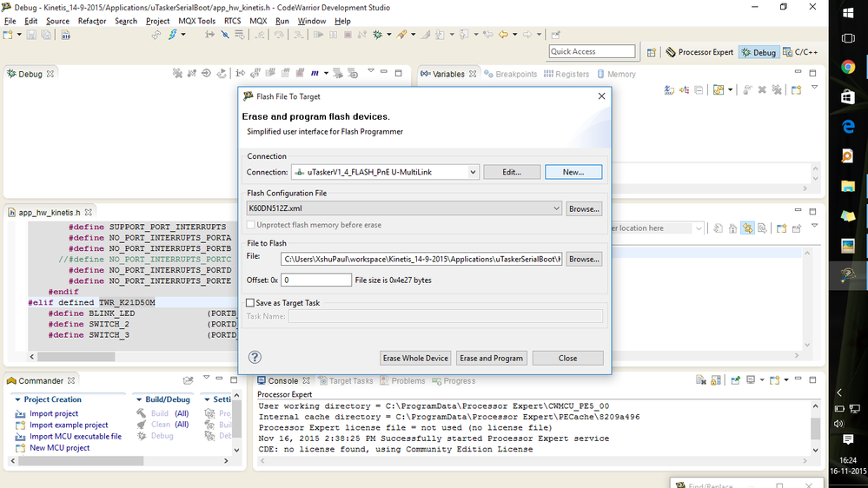
Task: Collapse the Build/Debug section in Commander
Action: click(139, 399)
